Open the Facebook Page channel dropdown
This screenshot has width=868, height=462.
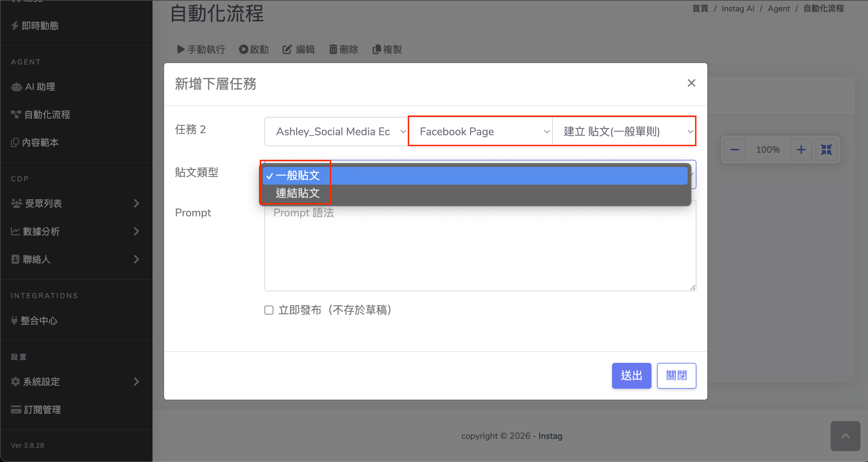[x=480, y=132]
